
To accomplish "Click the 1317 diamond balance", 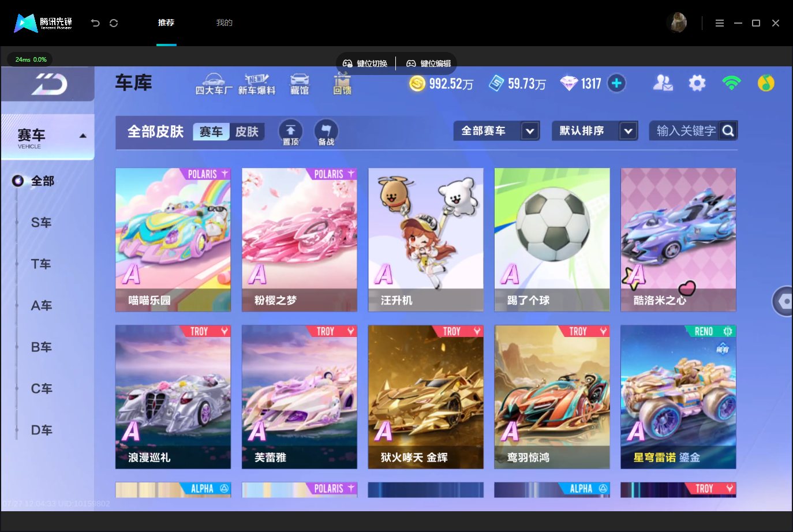I will click(591, 84).
